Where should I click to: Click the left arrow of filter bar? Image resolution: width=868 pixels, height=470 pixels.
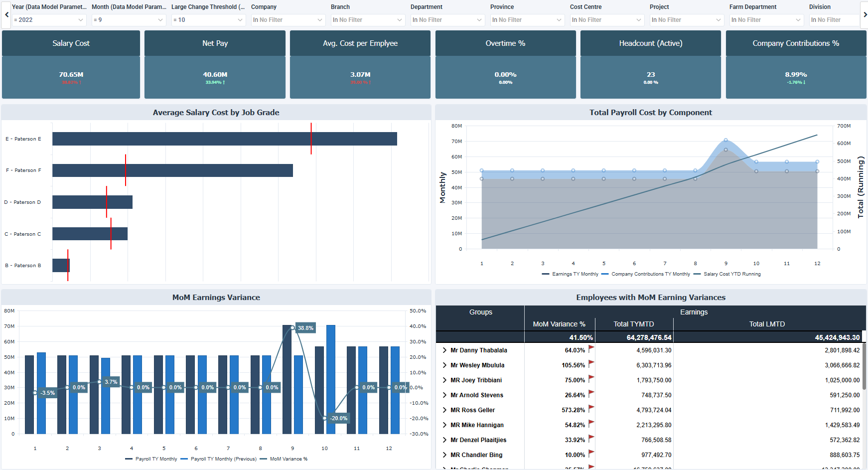click(x=6, y=14)
